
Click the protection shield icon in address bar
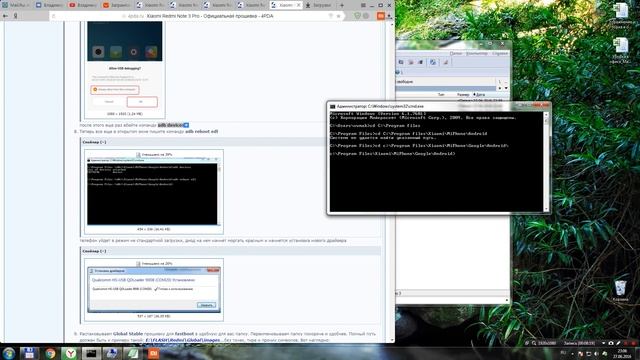pos(358,16)
